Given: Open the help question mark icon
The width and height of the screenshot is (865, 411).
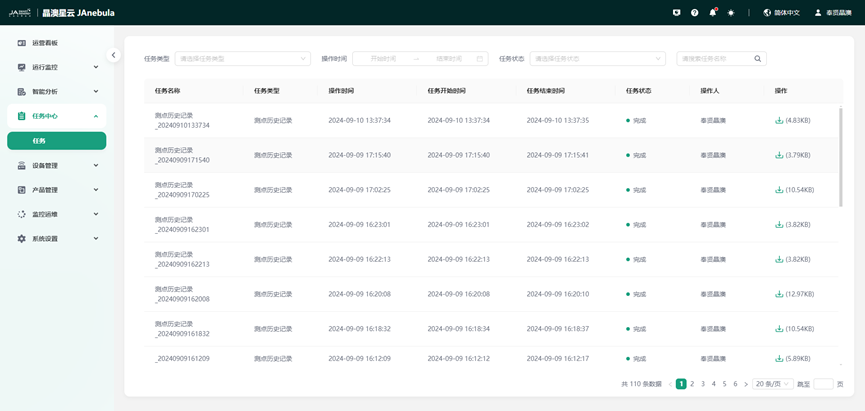Looking at the screenshot, I should 695,13.
